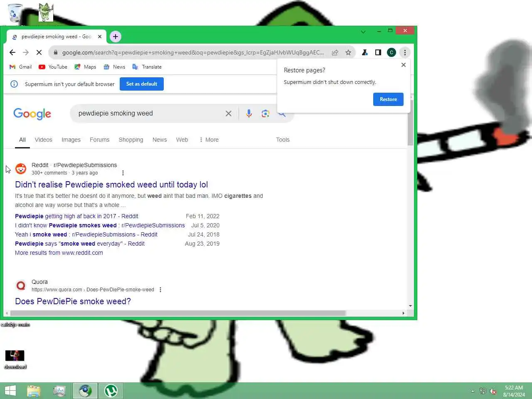This screenshot has height=399, width=532.
Task: Open a new browser tab
Action: tap(115, 37)
